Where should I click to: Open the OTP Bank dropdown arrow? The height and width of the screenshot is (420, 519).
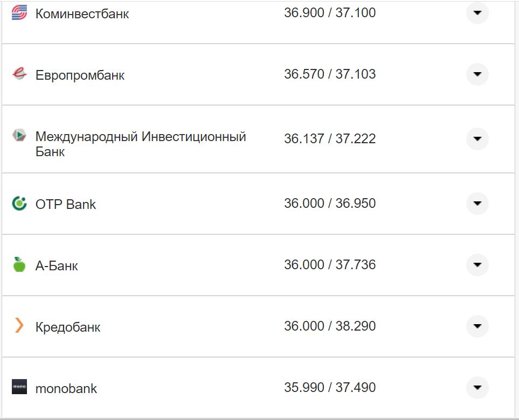tap(476, 204)
